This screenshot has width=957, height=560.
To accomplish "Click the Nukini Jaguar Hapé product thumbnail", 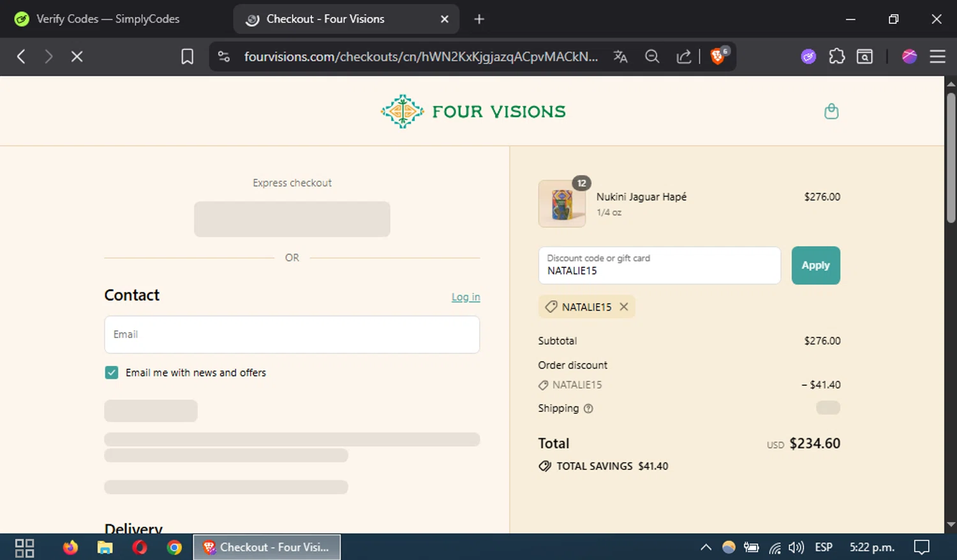I will coord(562,203).
